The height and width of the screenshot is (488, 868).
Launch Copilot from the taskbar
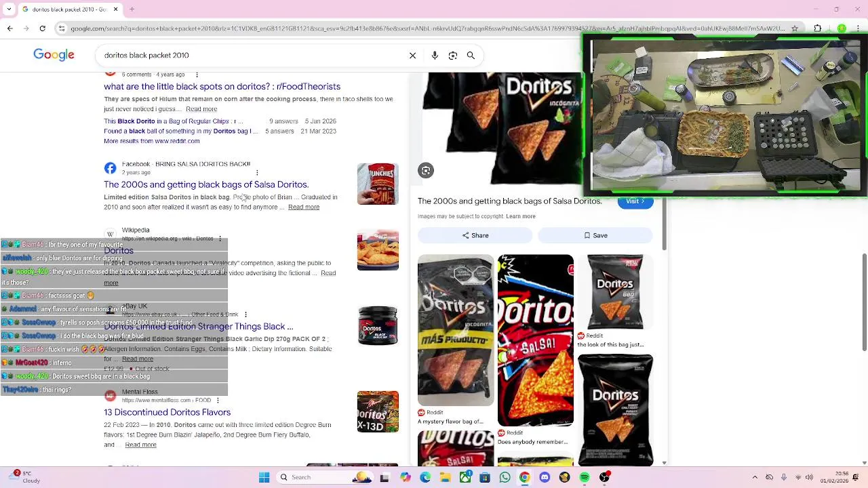[x=405, y=477]
